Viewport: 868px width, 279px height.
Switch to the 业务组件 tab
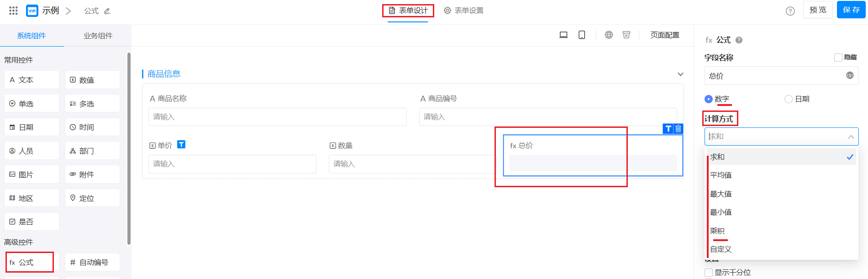click(98, 36)
